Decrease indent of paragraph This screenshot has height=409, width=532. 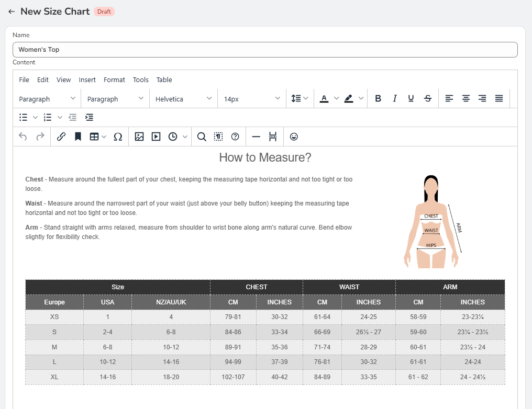point(73,117)
